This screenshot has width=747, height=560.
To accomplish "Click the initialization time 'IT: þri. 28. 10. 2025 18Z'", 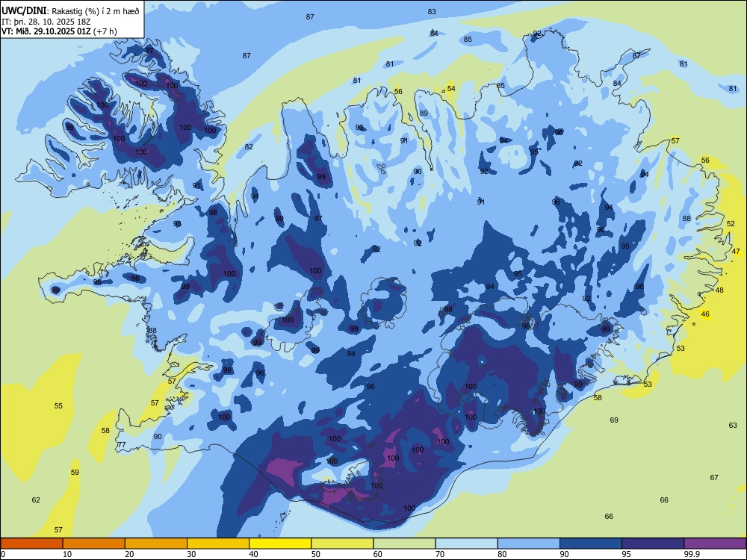I will click(46, 22).
